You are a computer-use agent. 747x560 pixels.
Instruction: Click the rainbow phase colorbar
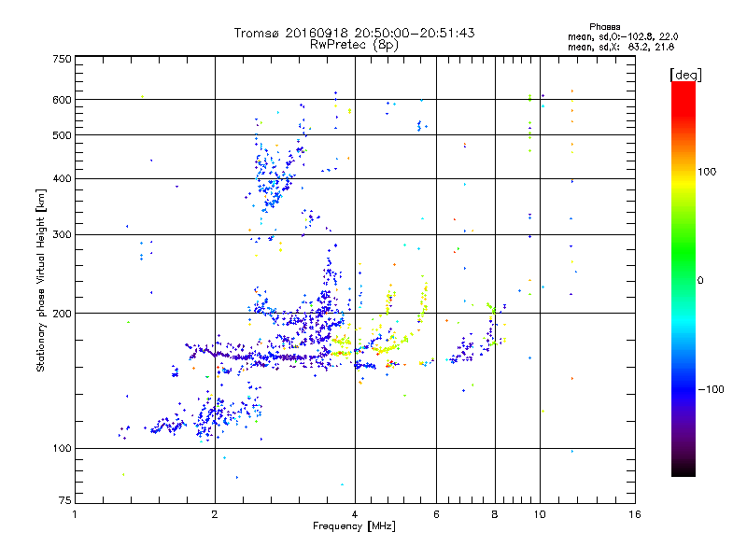tap(684, 278)
